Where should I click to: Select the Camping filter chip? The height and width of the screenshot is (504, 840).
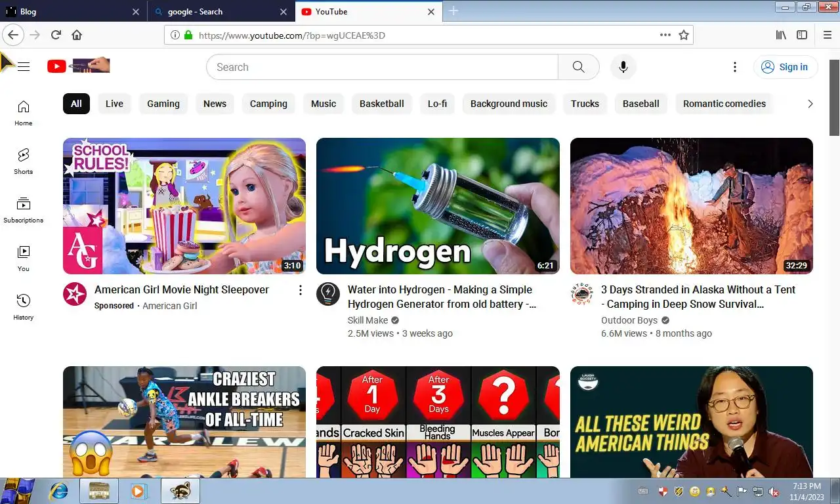click(268, 104)
